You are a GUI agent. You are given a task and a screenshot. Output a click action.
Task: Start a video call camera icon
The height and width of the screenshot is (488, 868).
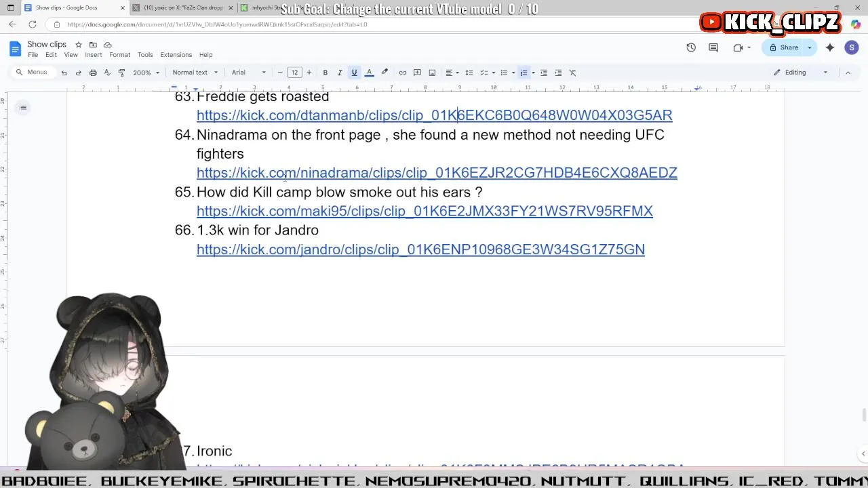click(738, 47)
